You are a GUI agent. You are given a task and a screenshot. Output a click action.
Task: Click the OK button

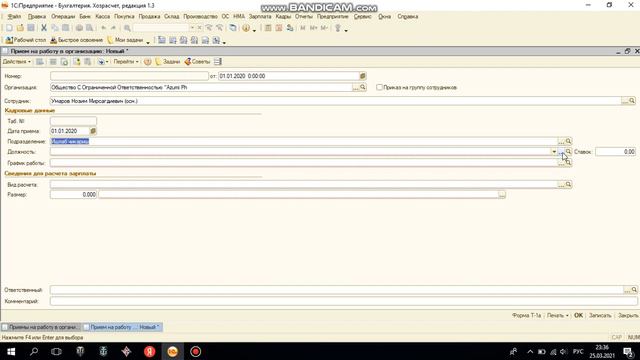(x=578, y=316)
